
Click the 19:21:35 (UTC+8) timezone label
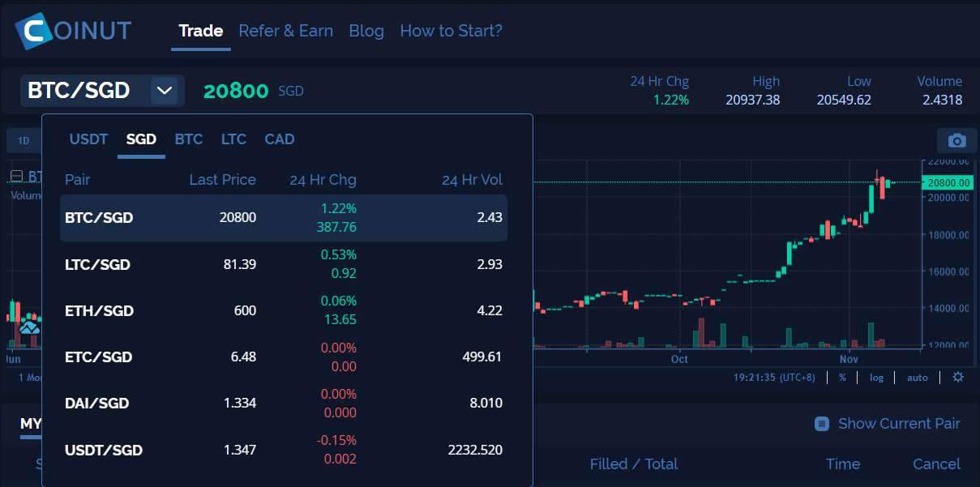click(x=774, y=378)
